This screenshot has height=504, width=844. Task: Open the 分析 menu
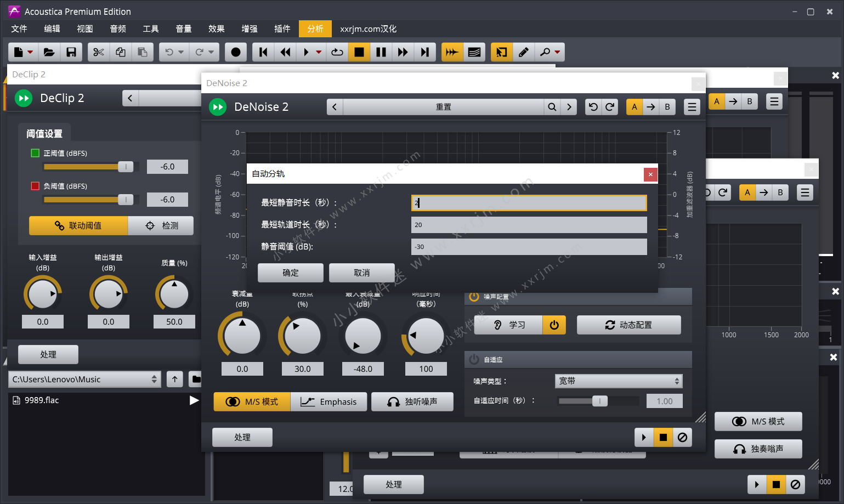[315, 29]
